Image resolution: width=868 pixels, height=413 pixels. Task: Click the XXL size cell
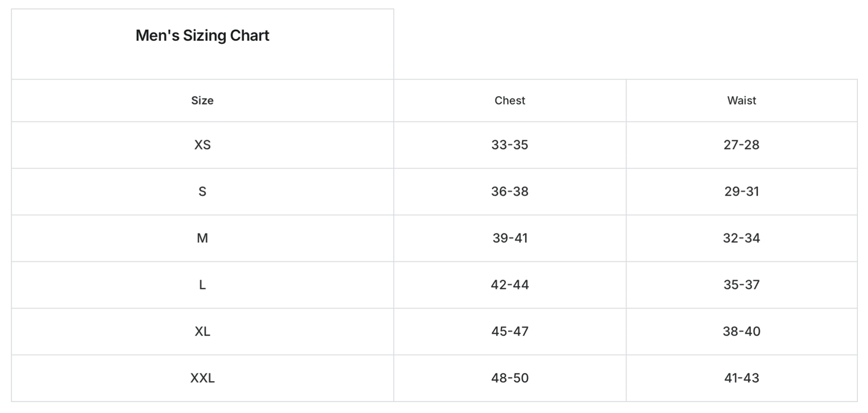click(202, 378)
